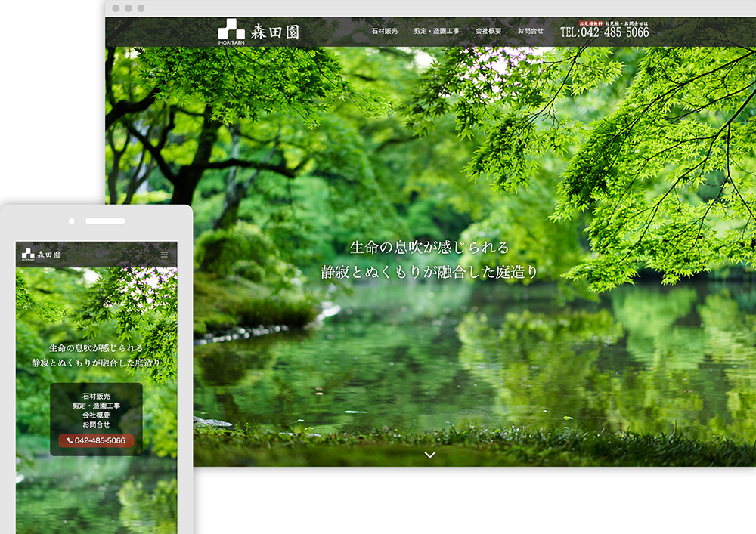The height and width of the screenshot is (534, 756).
Task: Click the Moritaen logo in desktop header
Action: 264,31
